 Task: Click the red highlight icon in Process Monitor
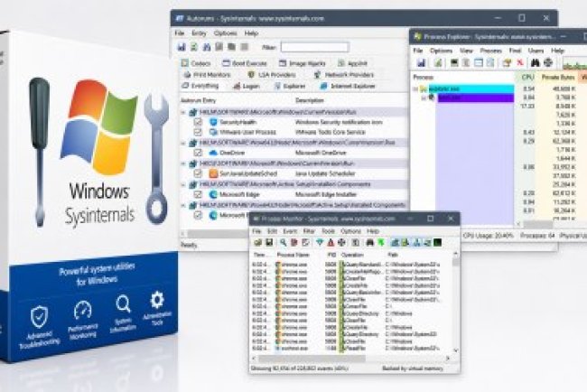[331, 243]
